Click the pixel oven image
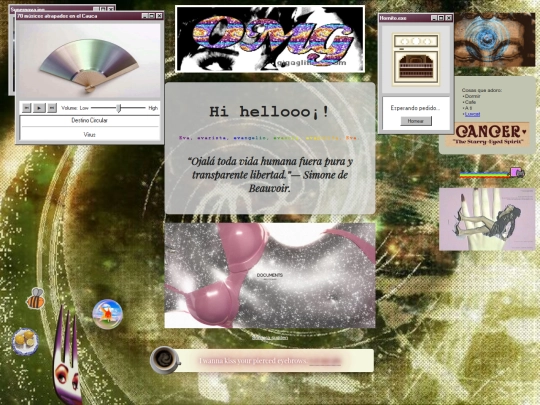The height and width of the screenshot is (405, 540). [416, 59]
